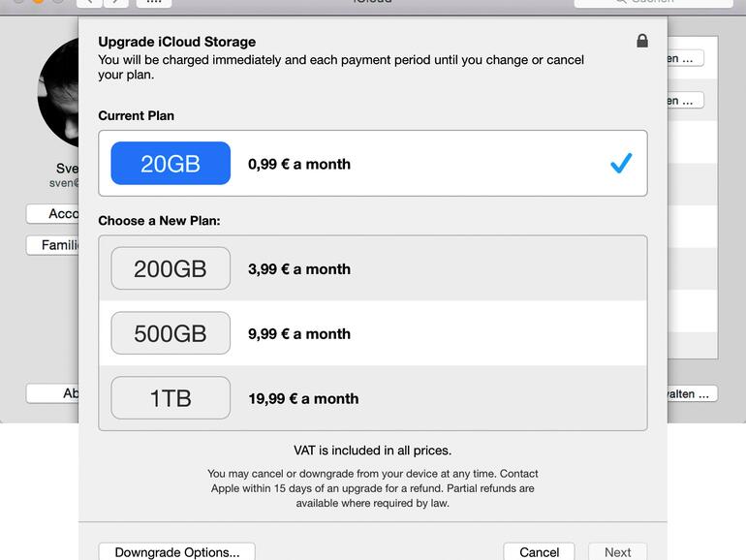Choose the 1TB storage plan
Screen dimensions: 746x560
click(171, 398)
